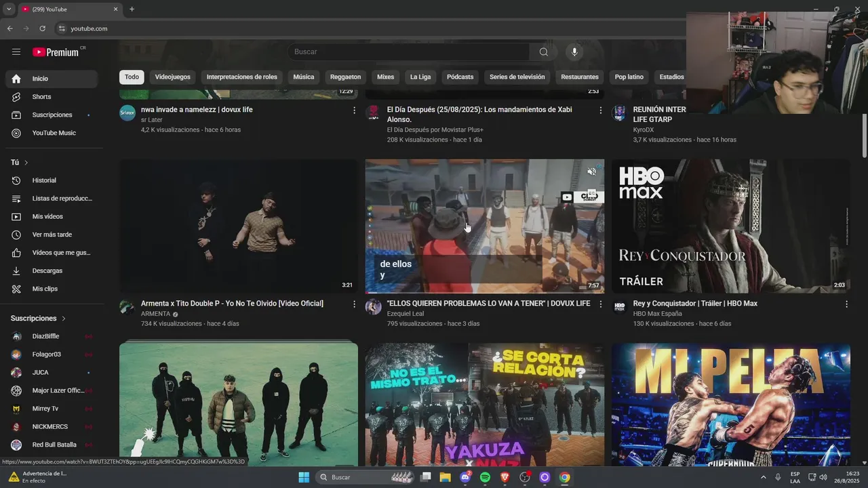This screenshot has height=488, width=868.
Task: Open NICKMERCS subscription channel
Action: (52, 427)
